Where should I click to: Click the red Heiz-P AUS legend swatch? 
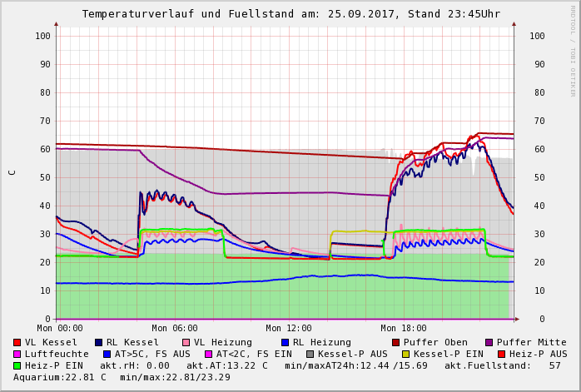tap(502, 354)
